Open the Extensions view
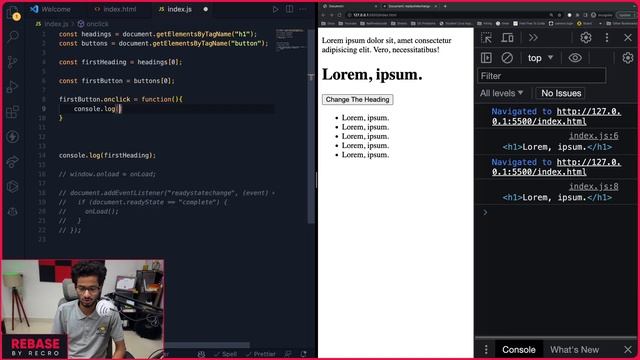640x360 pixels. 13,111
